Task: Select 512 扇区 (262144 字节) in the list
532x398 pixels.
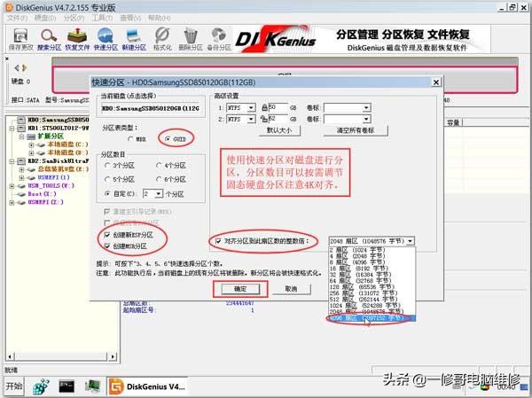Action: 372,300
